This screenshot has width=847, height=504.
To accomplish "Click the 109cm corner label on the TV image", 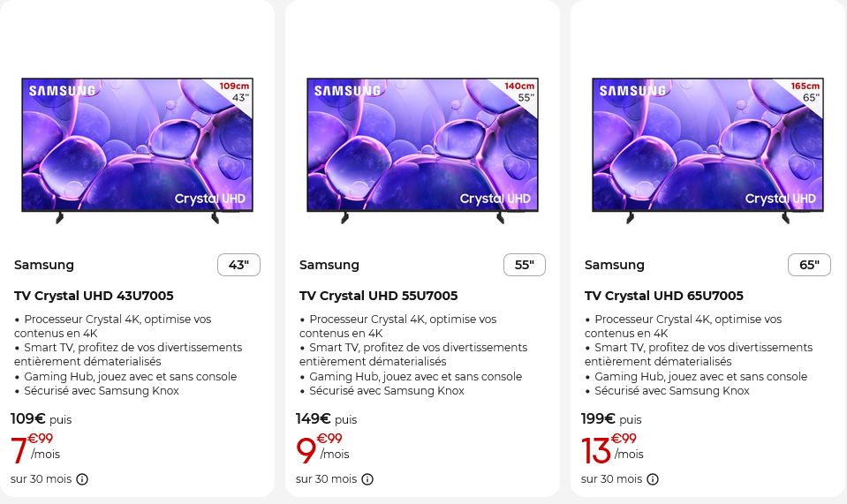I will click(235, 86).
